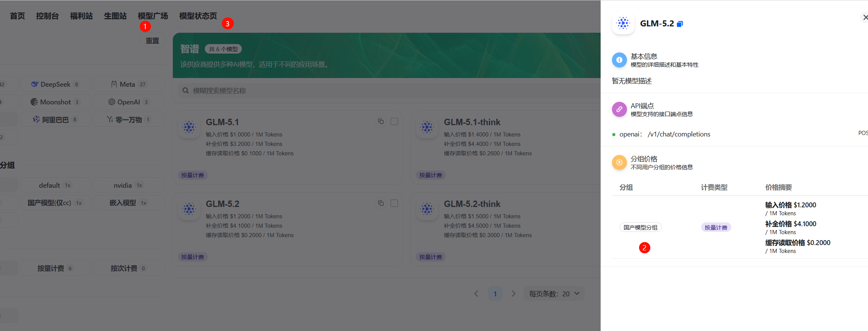868x331 pixels.
Task: Filter by 零一万物 provider
Action: tap(129, 120)
